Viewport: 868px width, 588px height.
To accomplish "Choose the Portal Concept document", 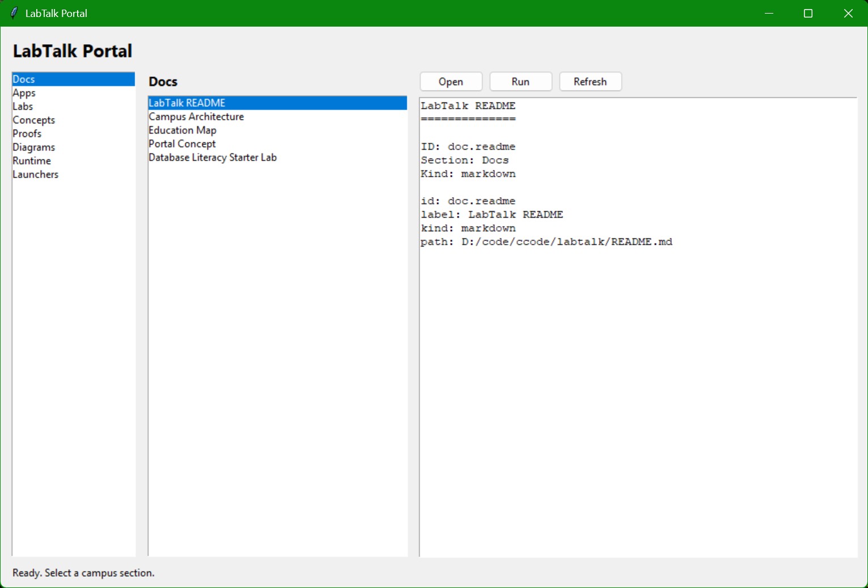I will pos(277,144).
